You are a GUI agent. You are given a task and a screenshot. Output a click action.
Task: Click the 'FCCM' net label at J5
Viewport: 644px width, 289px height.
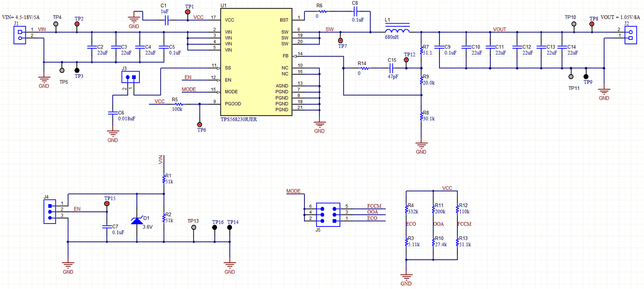374,206
